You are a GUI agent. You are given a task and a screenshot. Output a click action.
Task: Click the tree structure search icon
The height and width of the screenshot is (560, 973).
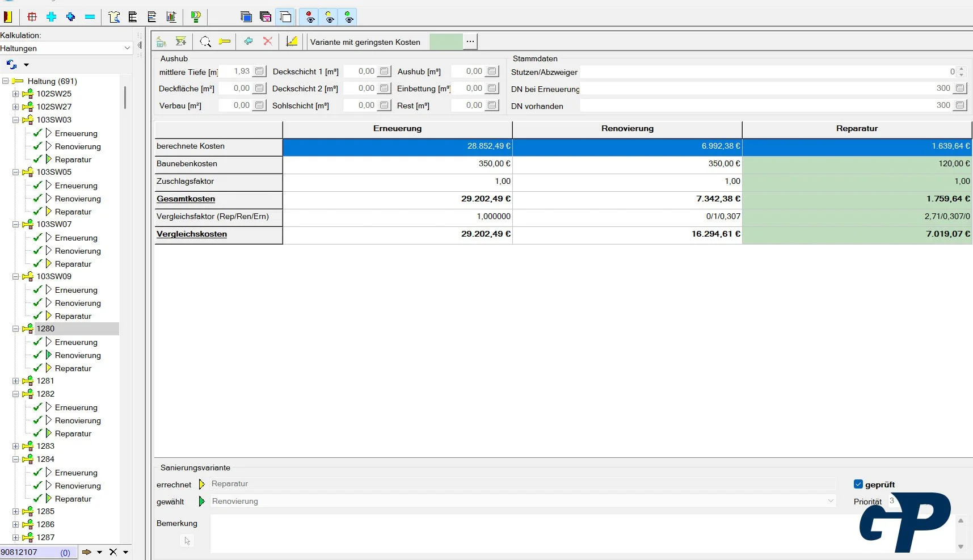click(x=114, y=17)
